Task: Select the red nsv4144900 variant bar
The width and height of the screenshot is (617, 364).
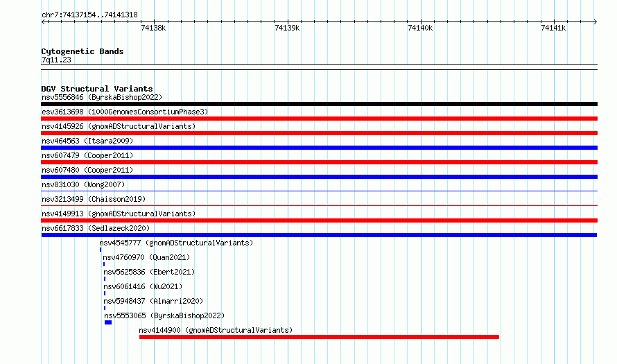Action: click(319, 337)
